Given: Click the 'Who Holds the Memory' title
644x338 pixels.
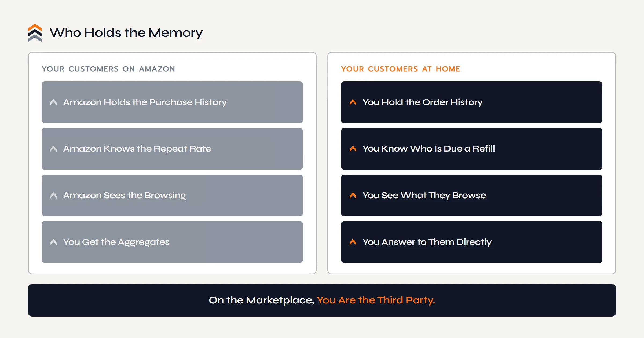Looking at the screenshot, I should point(126,33).
